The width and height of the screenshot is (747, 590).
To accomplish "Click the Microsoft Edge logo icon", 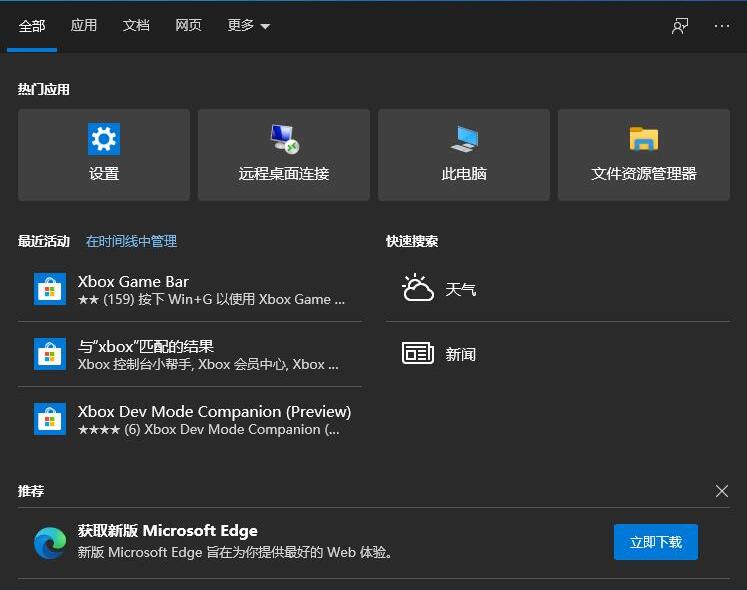I will (x=50, y=542).
